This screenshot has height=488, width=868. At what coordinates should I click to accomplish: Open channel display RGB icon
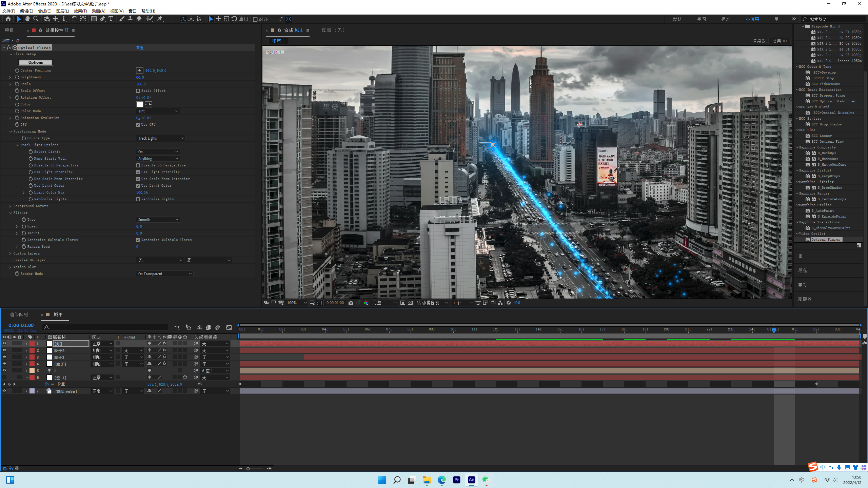366,303
